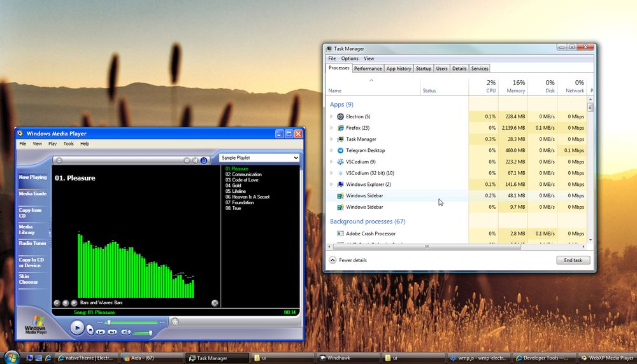Click the full-screen visualization button
This screenshot has height=364, width=637.
[215, 303]
